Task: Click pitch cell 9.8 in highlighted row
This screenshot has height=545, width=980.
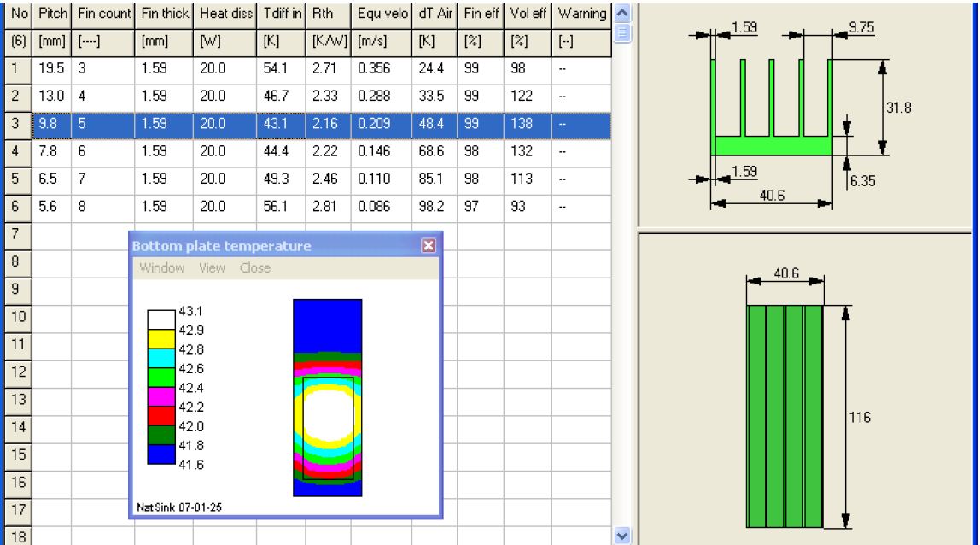Action: click(52, 124)
